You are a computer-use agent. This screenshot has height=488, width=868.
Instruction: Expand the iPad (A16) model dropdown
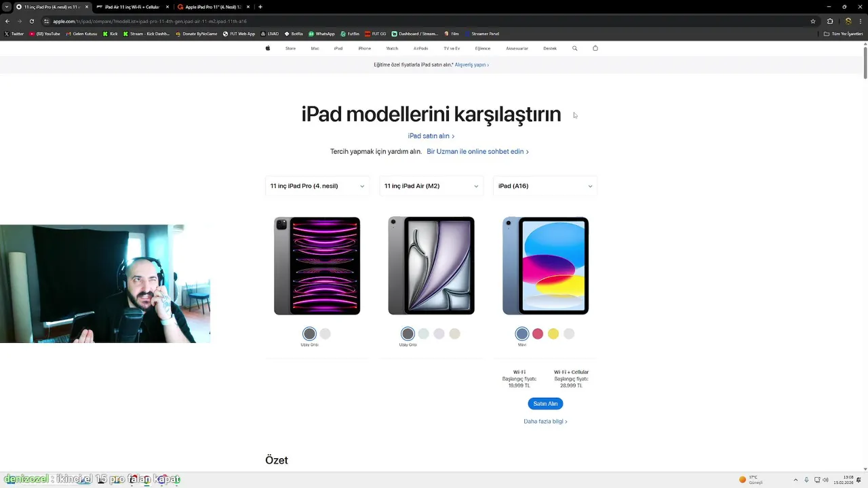545,186
